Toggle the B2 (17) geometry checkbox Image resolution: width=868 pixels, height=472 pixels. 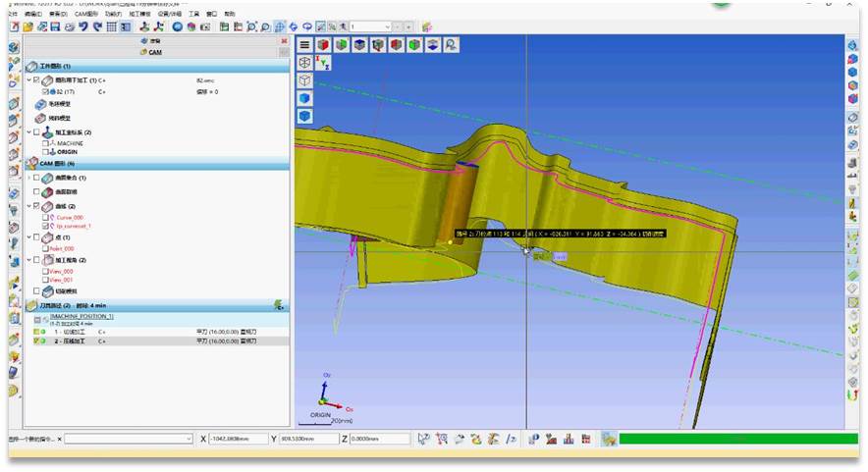click(x=46, y=92)
